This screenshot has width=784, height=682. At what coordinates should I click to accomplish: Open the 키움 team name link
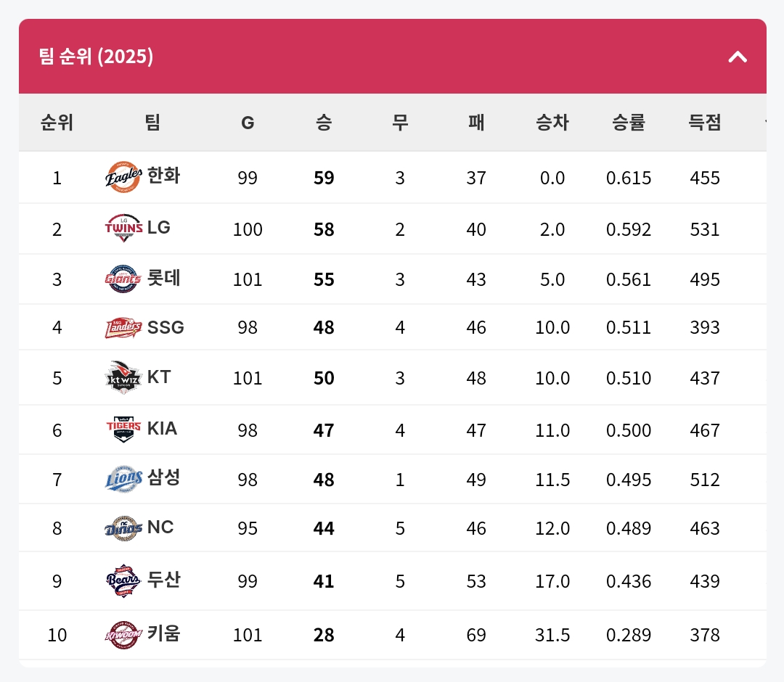click(x=163, y=634)
